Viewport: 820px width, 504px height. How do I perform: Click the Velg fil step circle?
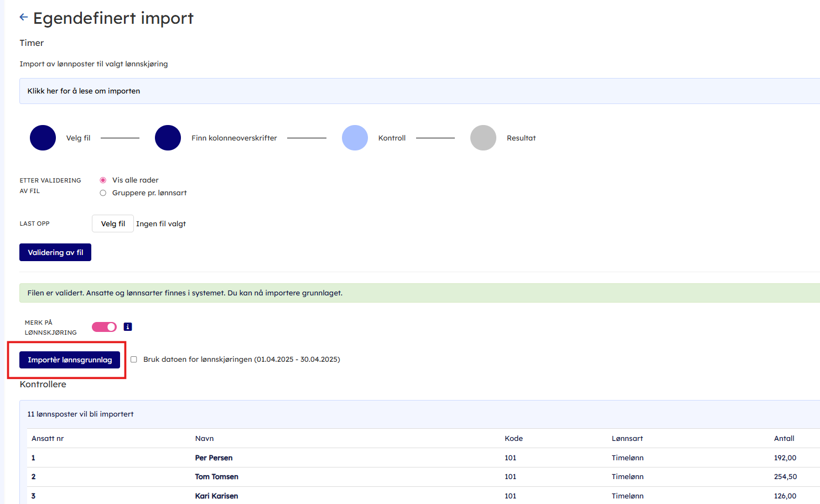(x=43, y=138)
